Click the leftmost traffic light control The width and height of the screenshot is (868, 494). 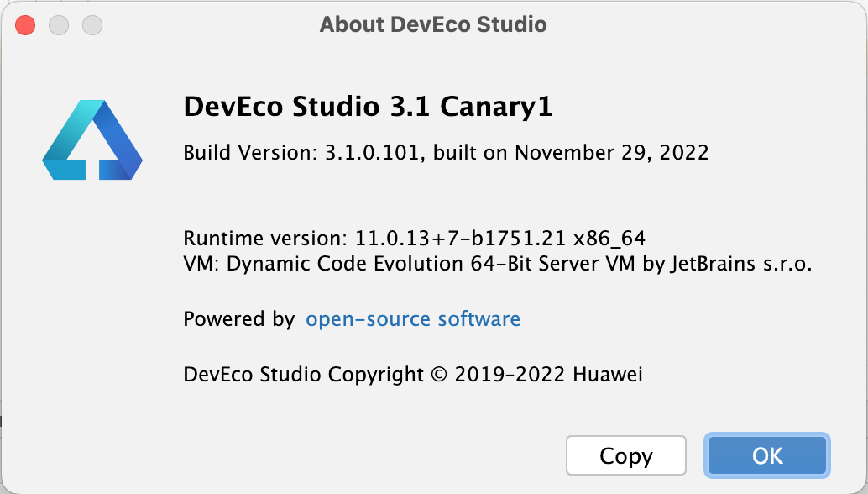(24, 25)
